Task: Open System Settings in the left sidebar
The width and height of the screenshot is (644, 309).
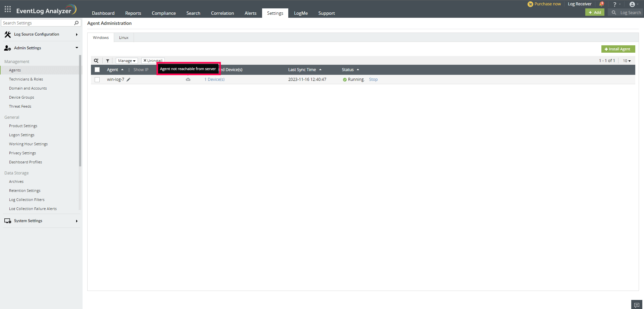Action: (28, 220)
